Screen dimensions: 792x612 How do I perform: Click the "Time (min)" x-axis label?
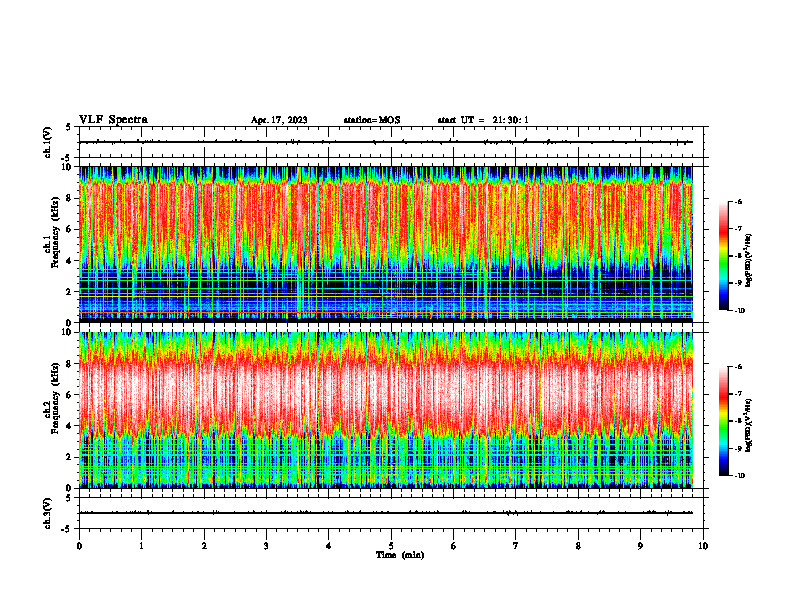pos(400,555)
